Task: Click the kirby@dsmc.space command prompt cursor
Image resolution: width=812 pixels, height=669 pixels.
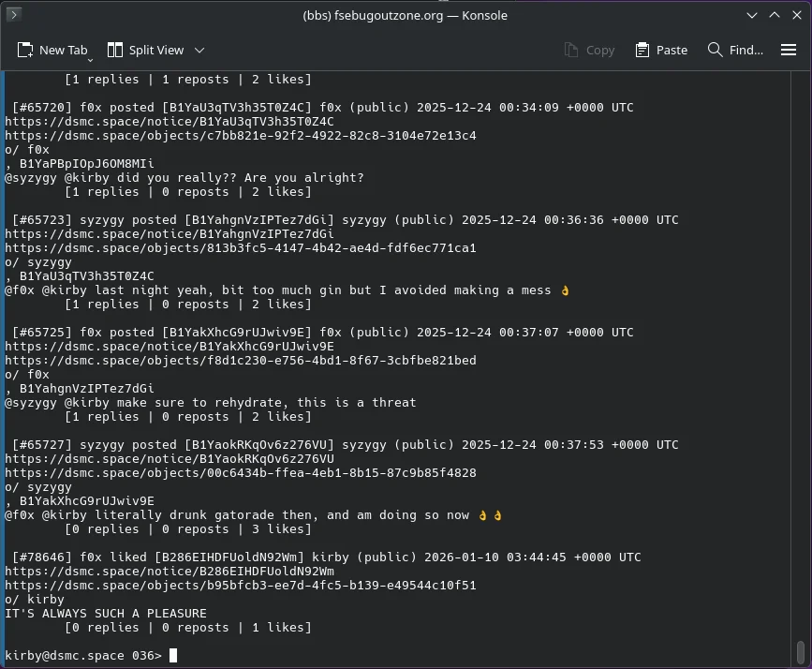Action: (x=173, y=656)
